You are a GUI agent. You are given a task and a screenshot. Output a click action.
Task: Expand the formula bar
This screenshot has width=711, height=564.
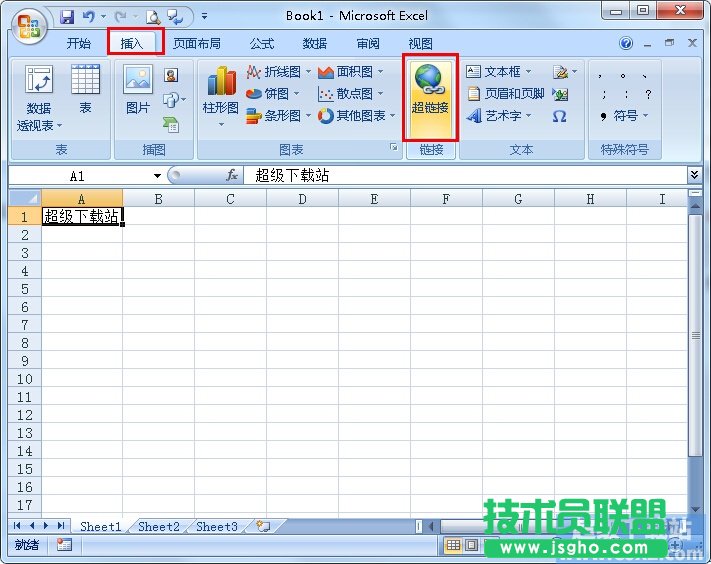(x=694, y=175)
